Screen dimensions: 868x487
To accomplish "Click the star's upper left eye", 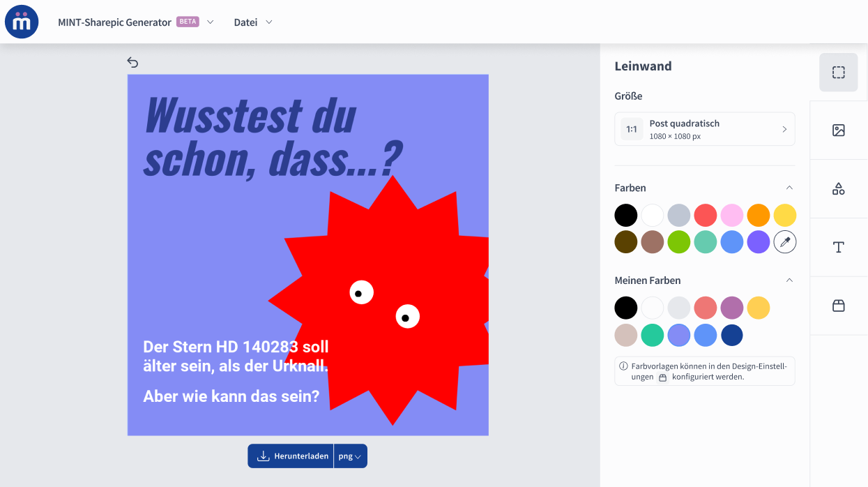I will 361,292.
